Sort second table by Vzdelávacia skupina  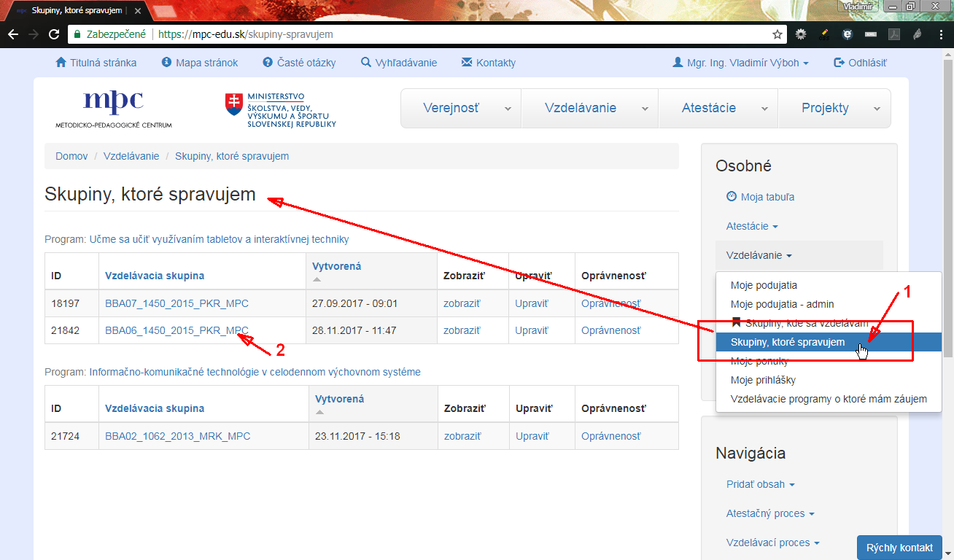coord(155,408)
